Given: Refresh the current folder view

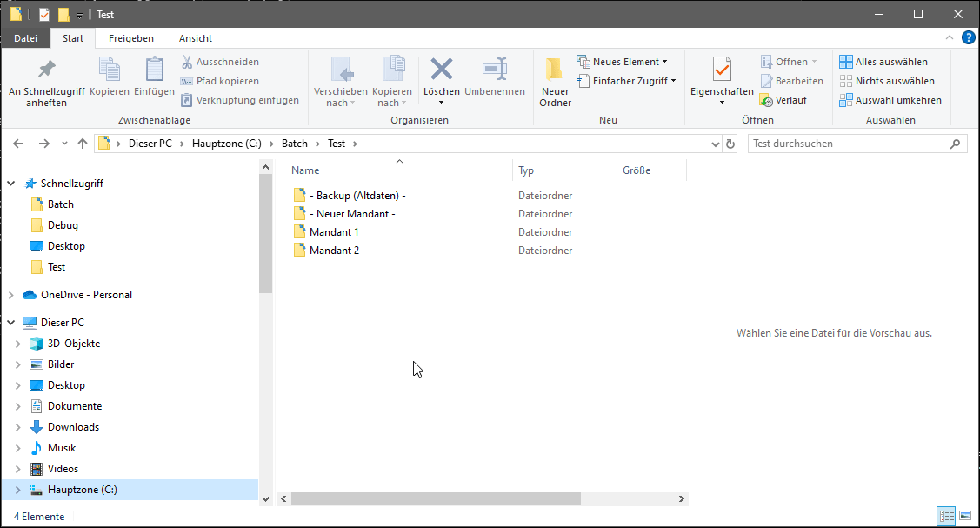Looking at the screenshot, I should (x=730, y=144).
